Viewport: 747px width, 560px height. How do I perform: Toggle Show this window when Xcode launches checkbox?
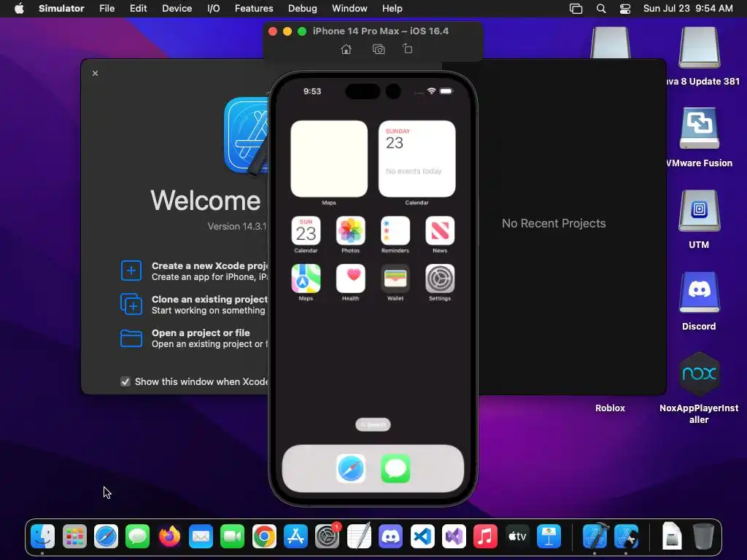(125, 381)
